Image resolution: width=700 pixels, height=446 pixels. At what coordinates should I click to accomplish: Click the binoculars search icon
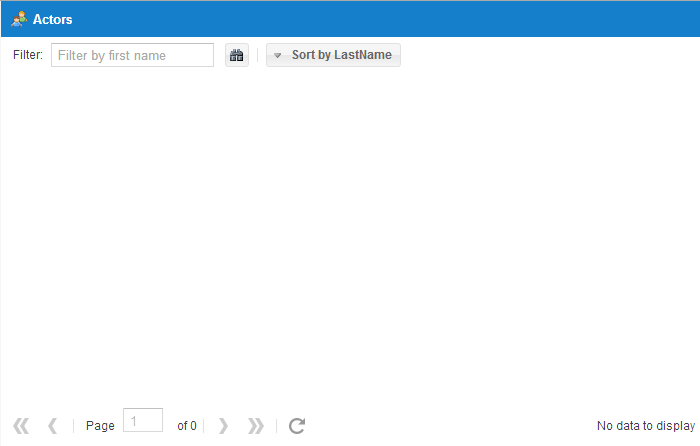pyautogui.click(x=237, y=55)
